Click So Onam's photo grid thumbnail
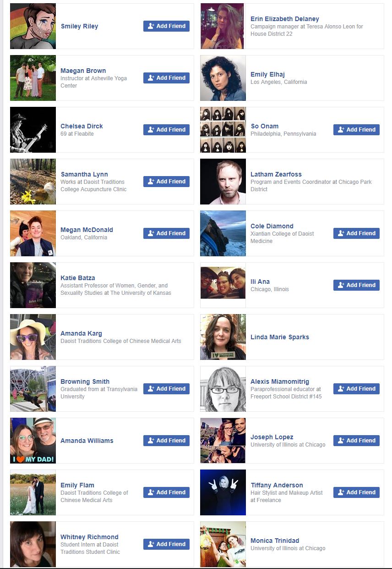The height and width of the screenshot is (569, 392). pos(223,130)
